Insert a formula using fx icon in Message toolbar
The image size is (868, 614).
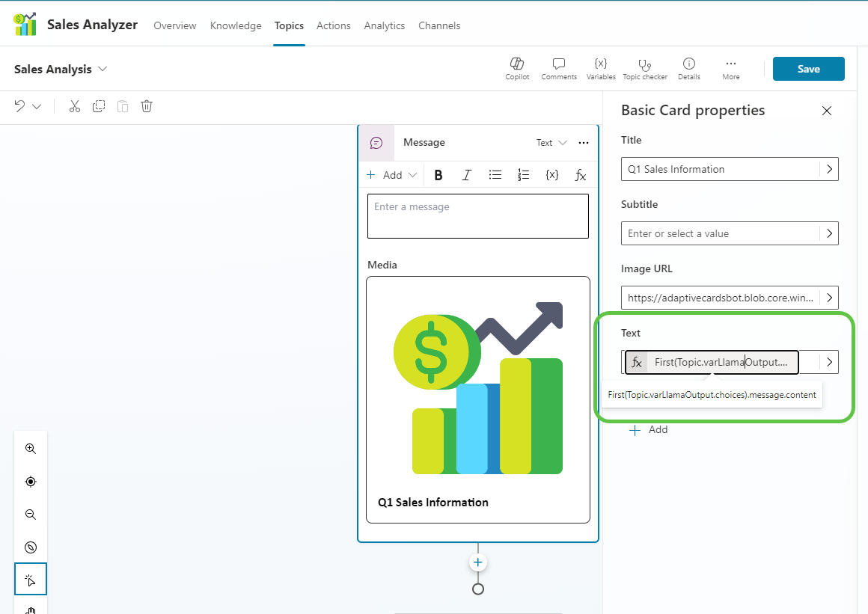pyautogui.click(x=580, y=175)
